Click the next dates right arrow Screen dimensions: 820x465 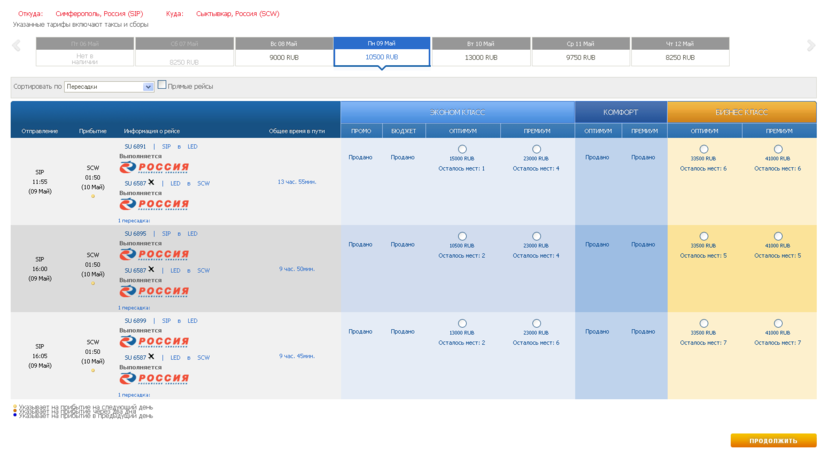point(811,46)
